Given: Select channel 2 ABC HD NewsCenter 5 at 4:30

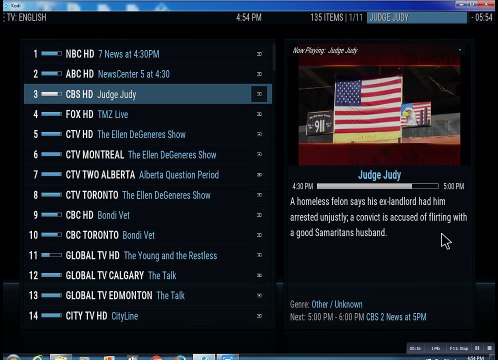Looking at the screenshot, I should (148, 74).
